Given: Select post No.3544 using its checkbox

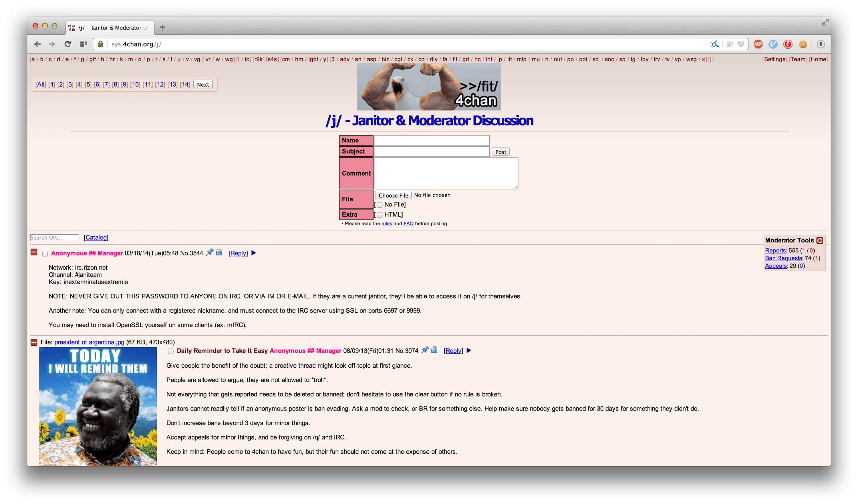Looking at the screenshot, I should click(45, 254).
